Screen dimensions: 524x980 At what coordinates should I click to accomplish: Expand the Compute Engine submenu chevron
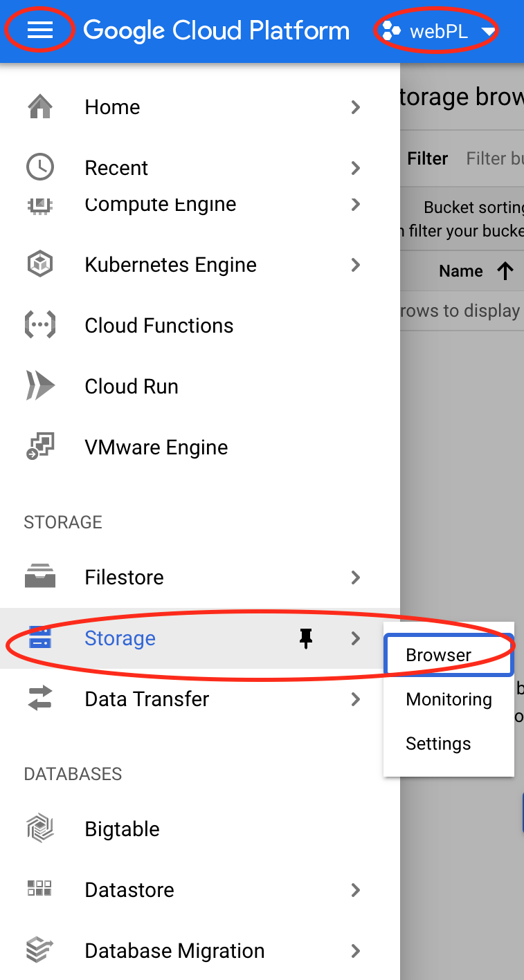[356, 204]
